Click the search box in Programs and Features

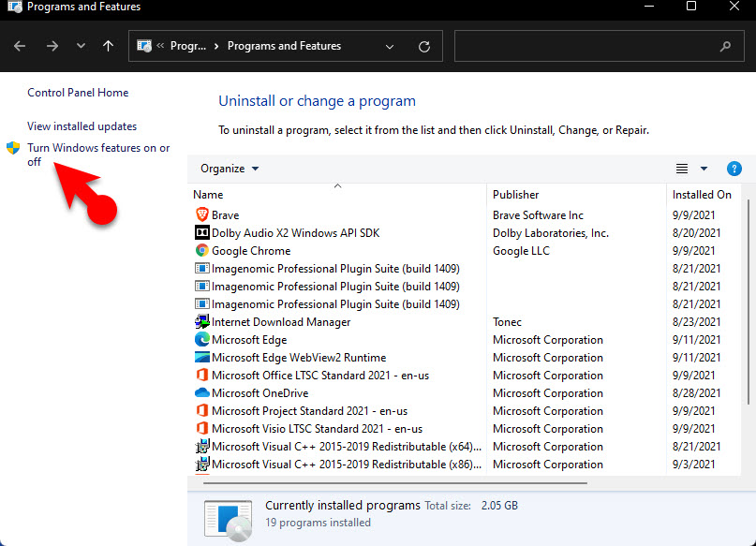tap(600, 46)
